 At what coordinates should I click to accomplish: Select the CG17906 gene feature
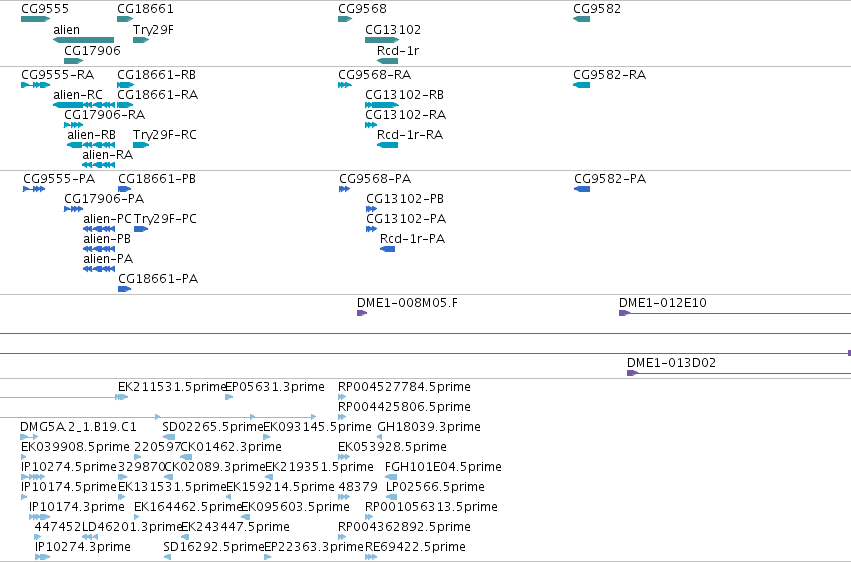point(73,61)
